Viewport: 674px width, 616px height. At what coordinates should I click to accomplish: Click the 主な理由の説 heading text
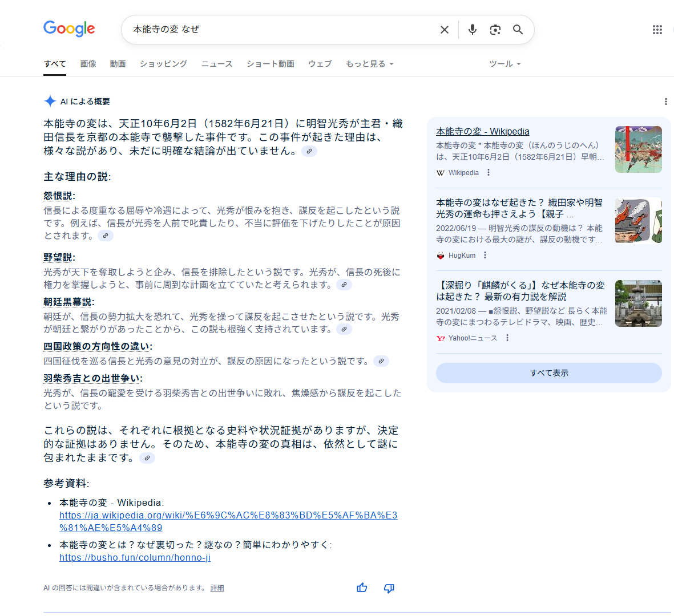[78, 177]
